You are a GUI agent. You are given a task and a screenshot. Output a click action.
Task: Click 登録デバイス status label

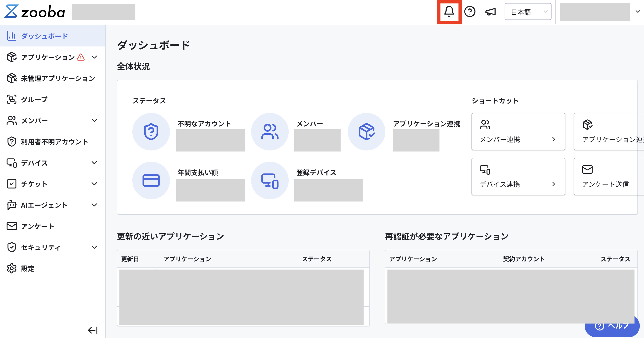coord(316,173)
